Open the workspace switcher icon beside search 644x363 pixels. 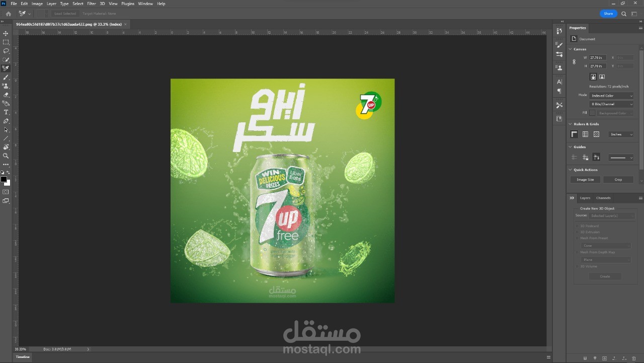click(634, 14)
